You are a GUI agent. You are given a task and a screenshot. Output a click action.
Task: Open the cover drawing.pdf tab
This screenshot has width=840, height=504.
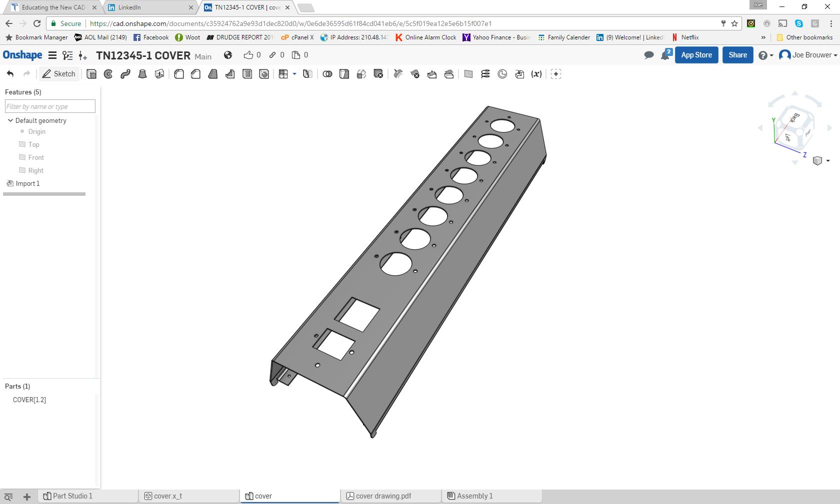383,496
